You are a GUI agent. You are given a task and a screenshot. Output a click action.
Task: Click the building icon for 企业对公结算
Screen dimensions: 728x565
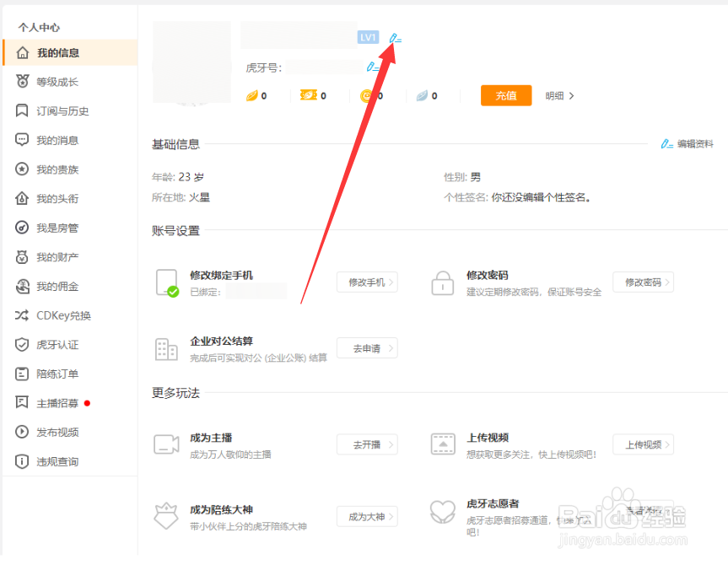(x=165, y=349)
